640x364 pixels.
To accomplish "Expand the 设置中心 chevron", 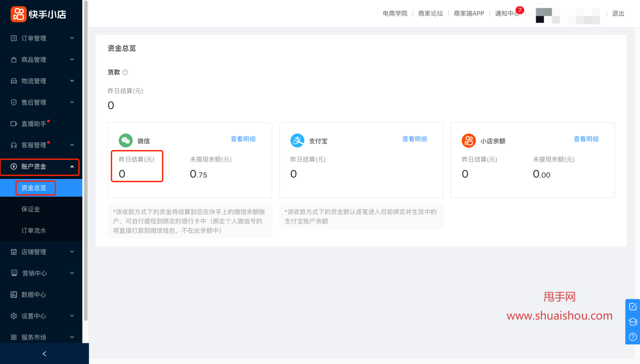I will [x=72, y=316].
